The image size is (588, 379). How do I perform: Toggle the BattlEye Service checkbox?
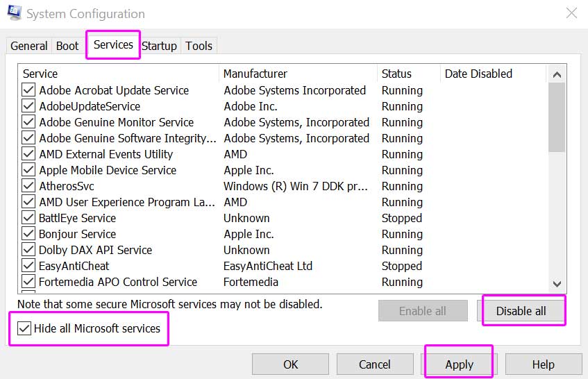click(28, 218)
